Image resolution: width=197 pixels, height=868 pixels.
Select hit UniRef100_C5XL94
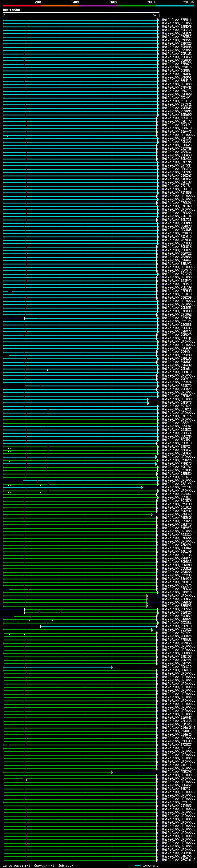[176, 125]
